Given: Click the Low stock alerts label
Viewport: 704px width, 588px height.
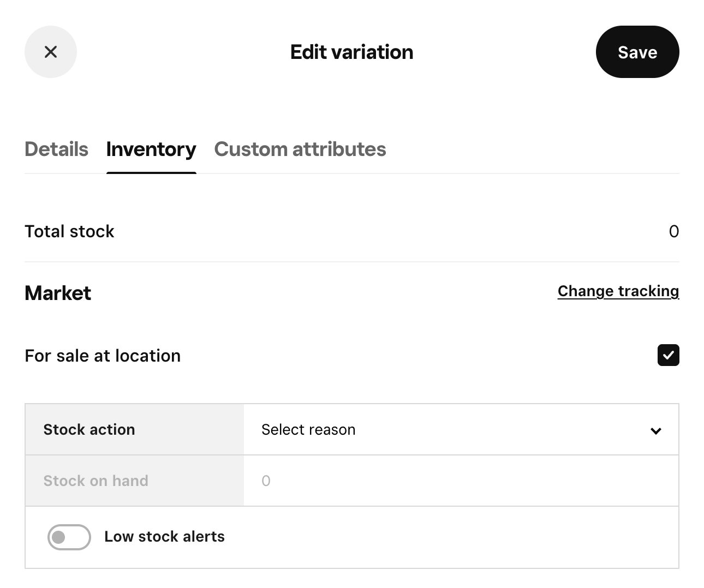Looking at the screenshot, I should (x=164, y=537).
